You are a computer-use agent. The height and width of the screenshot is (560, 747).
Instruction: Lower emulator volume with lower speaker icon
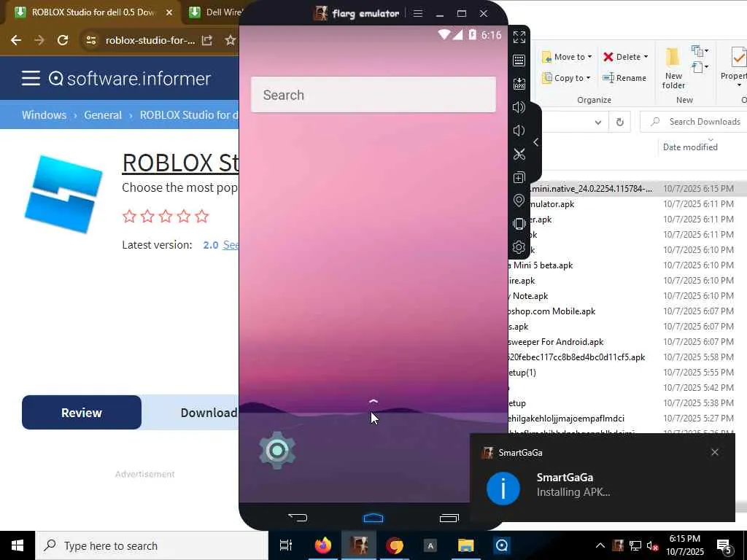[519, 131]
